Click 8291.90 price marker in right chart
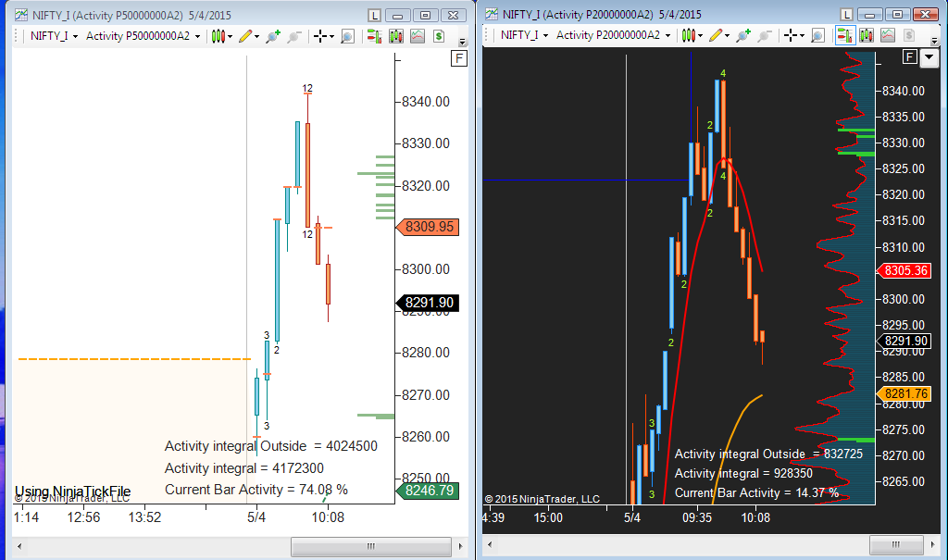The image size is (948, 560). click(x=904, y=341)
